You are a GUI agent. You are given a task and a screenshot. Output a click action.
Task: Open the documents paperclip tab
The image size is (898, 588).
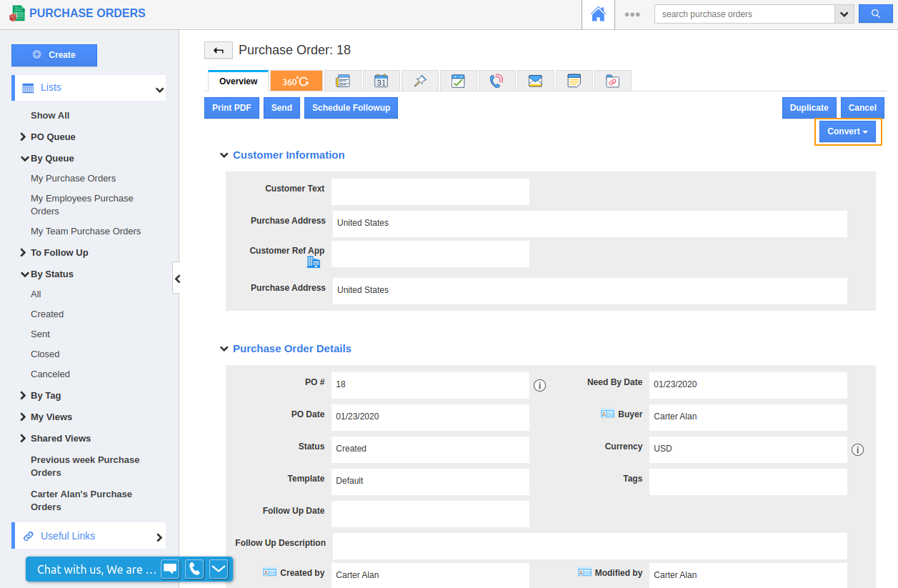click(x=612, y=81)
